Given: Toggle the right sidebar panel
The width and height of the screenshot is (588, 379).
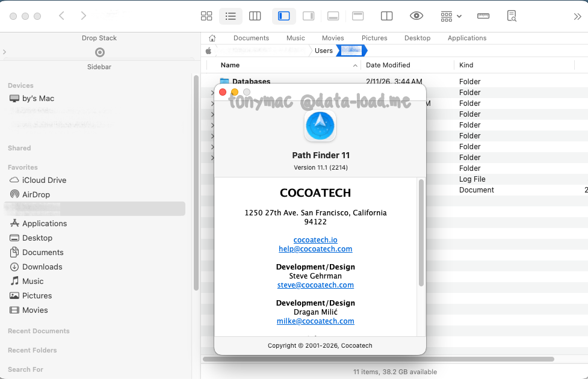Looking at the screenshot, I should pos(309,16).
